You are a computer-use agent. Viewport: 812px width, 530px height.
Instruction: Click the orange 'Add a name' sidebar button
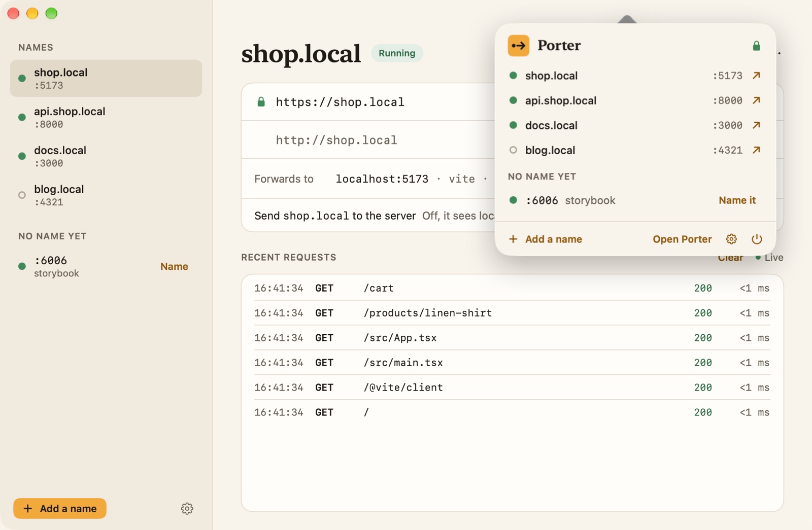(x=60, y=508)
